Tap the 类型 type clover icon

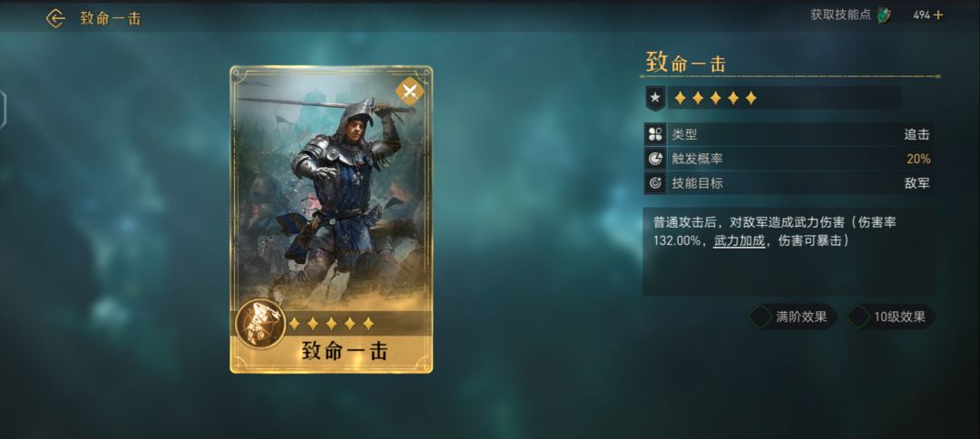coord(655,134)
